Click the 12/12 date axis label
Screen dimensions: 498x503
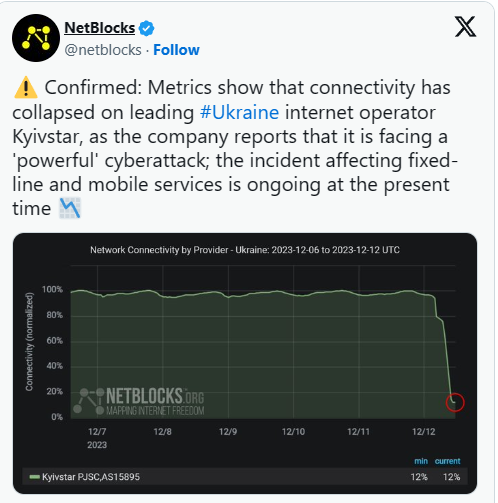pyautogui.click(x=424, y=432)
